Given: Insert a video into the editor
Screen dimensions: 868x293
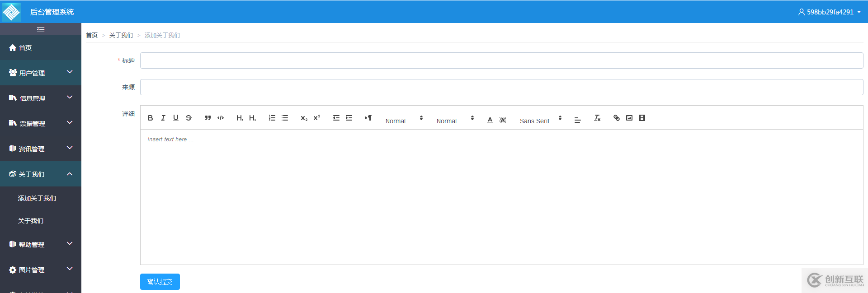Looking at the screenshot, I should (642, 118).
